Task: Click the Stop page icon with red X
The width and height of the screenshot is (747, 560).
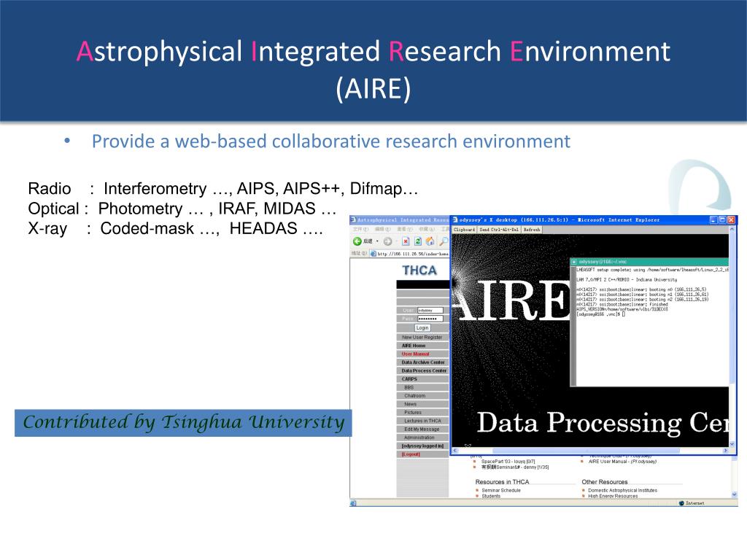Action: (406, 241)
